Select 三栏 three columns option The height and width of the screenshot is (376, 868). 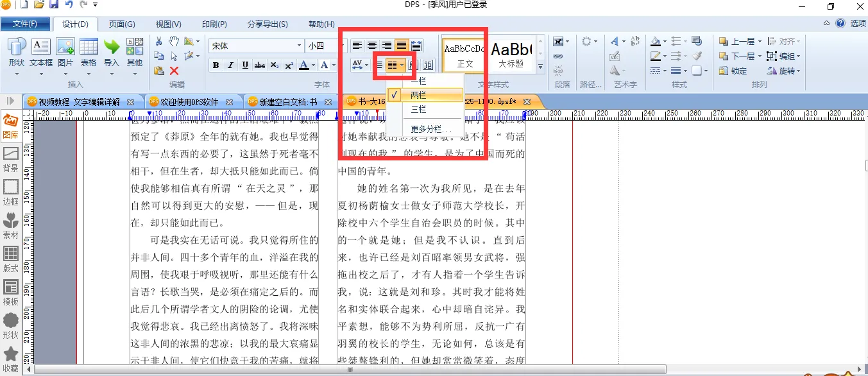click(424, 110)
